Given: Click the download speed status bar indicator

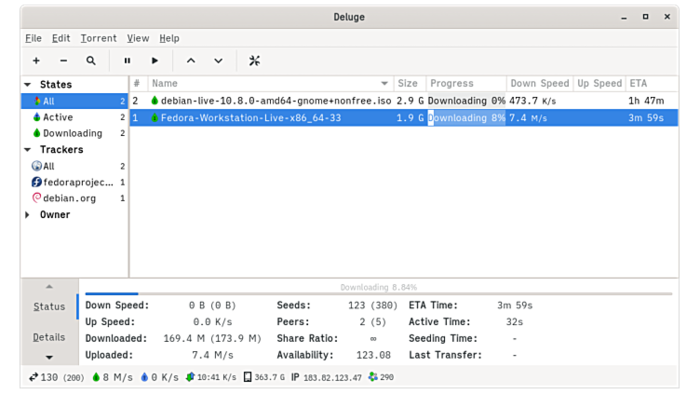Looking at the screenshot, I should 112,377.
